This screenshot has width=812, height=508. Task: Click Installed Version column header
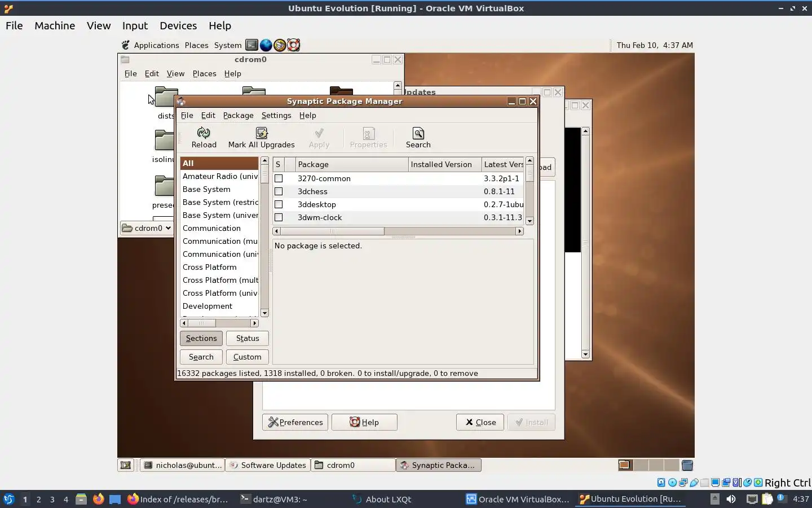pyautogui.click(x=445, y=164)
